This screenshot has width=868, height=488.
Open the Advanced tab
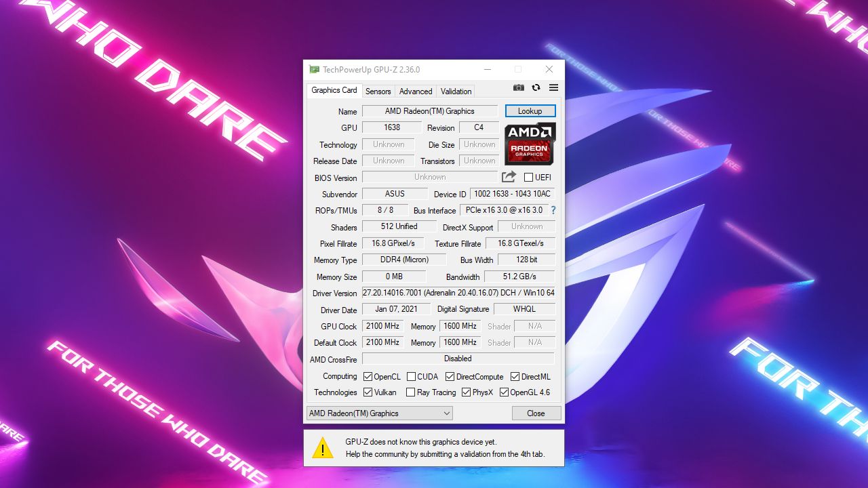[x=415, y=91]
